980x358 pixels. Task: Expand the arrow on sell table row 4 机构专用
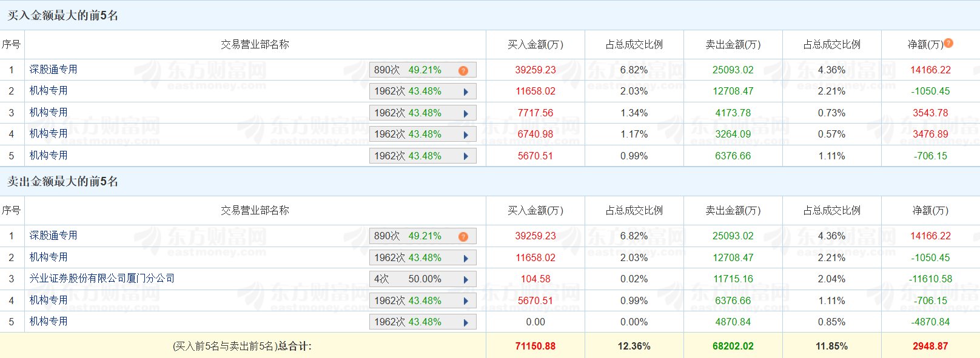(466, 301)
